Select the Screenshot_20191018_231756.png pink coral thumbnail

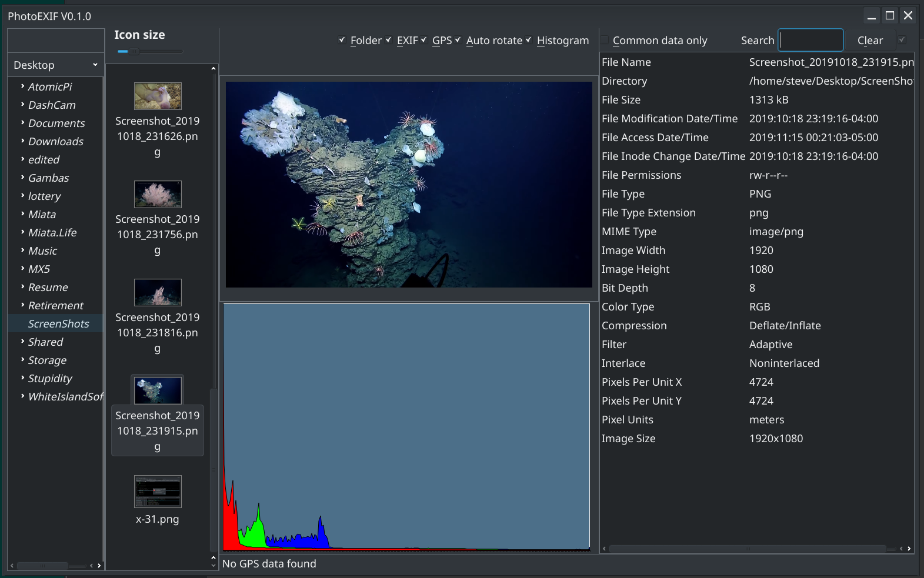[158, 194]
